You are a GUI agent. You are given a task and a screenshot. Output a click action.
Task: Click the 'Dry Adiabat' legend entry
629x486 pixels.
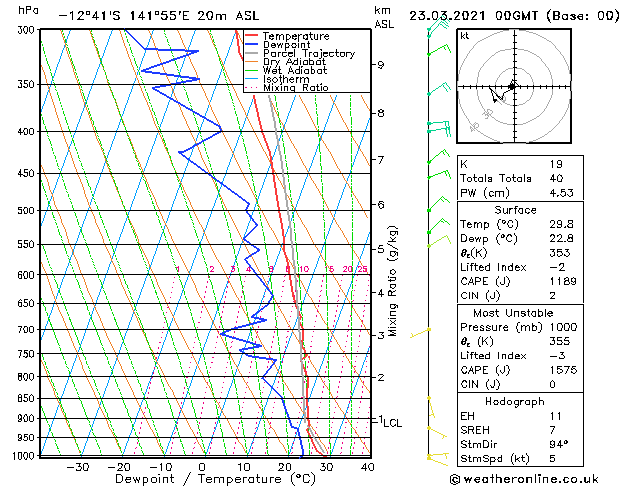pos(294,62)
